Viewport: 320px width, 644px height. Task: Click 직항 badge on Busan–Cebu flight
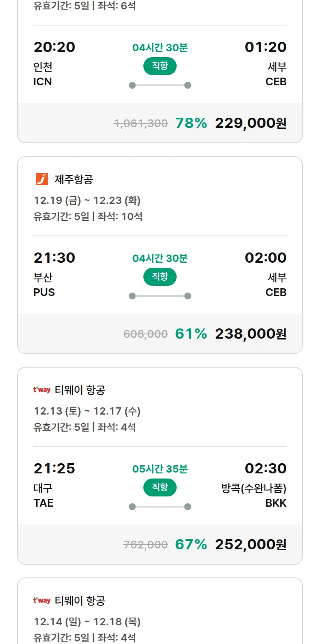[160, 277]
